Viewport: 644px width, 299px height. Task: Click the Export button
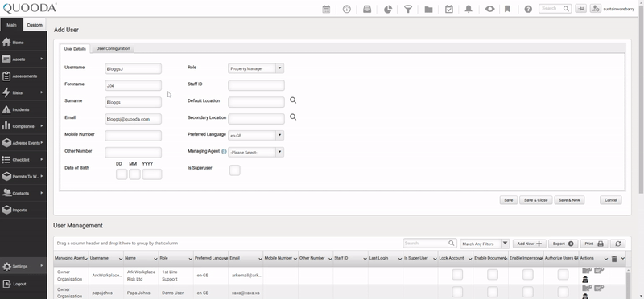[x=563, y=244]
